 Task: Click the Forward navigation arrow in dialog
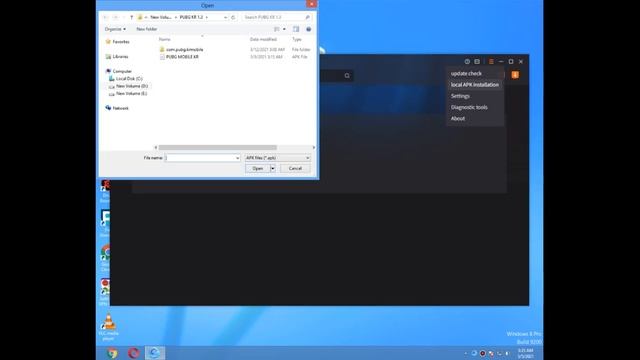pyautogui.click(x=116, y=17)
